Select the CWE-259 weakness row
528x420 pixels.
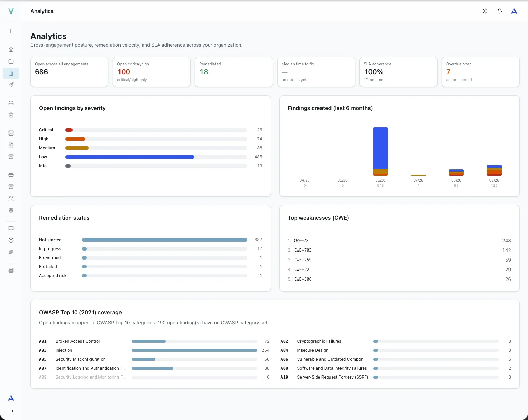point(400,260)
